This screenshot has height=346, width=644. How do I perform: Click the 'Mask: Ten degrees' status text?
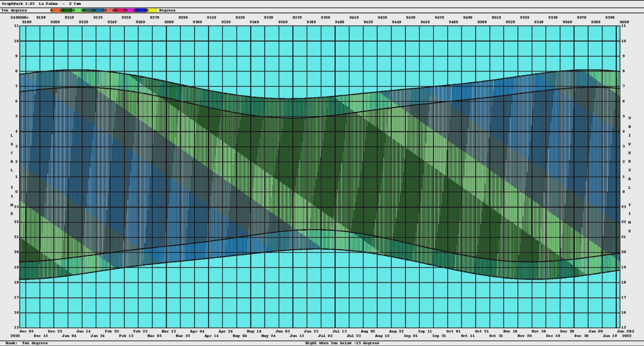[26, 343]
